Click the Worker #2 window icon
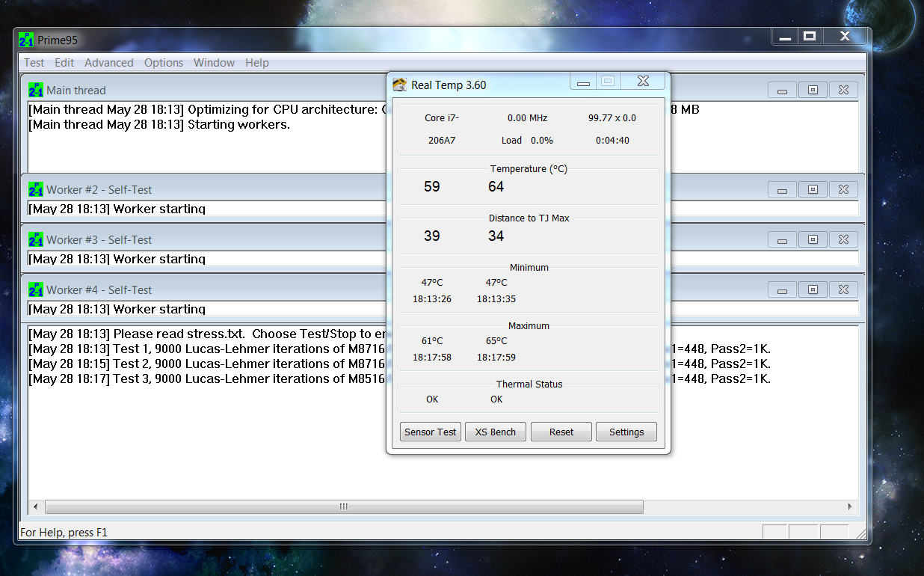This screenshot has height=576, width=924. point(36,189)
